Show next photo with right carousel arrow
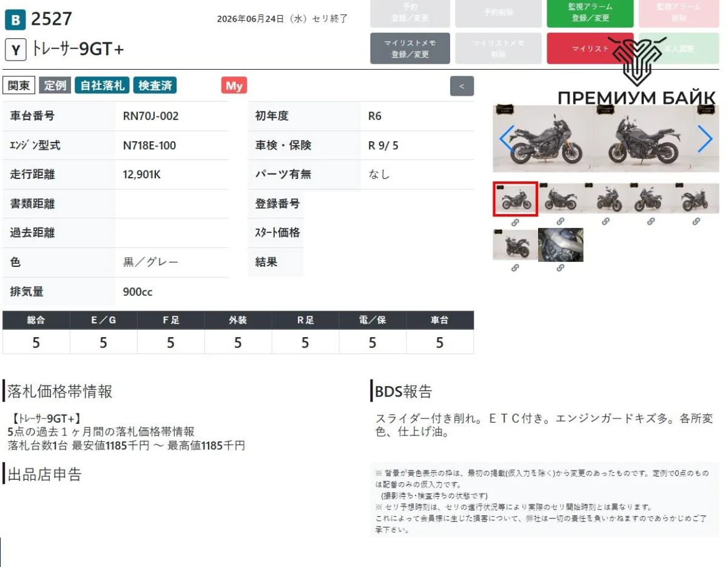The width and height of the screenshot is (728, 567). click(705, 139)
